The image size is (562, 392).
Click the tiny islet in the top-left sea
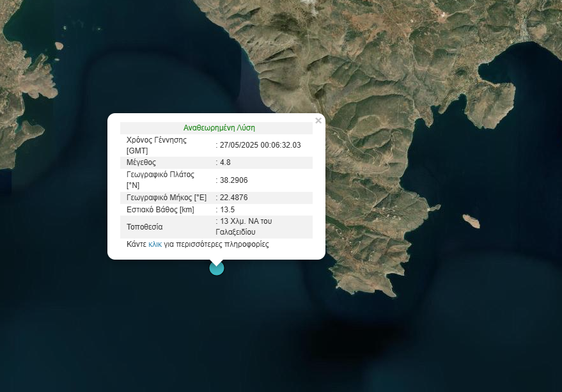point(59,45)
